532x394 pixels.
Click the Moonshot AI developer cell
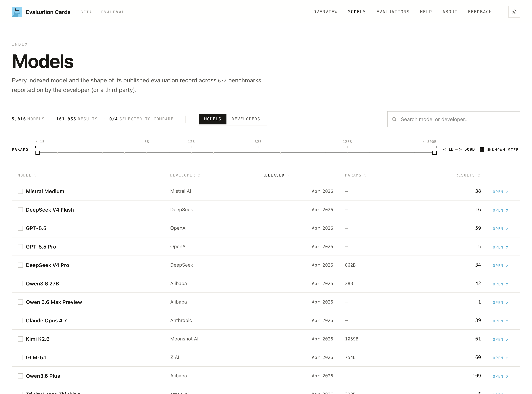point(184,339)
